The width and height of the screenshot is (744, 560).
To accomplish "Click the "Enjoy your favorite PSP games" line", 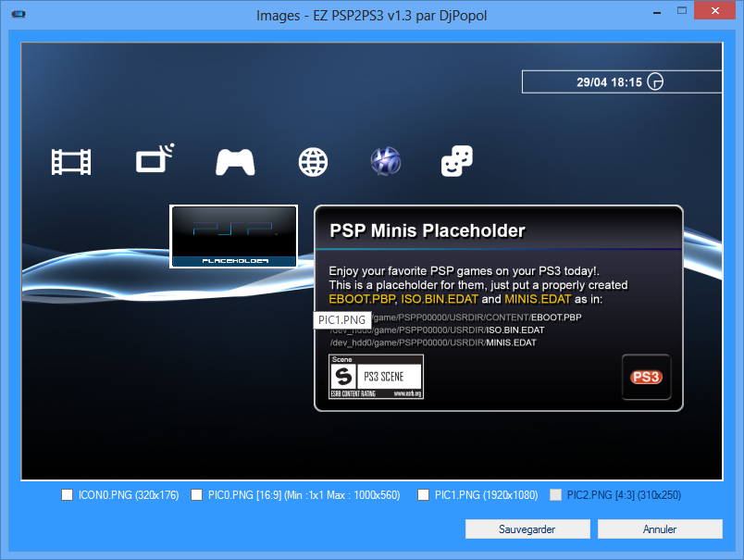I will (x=464, y=271).
